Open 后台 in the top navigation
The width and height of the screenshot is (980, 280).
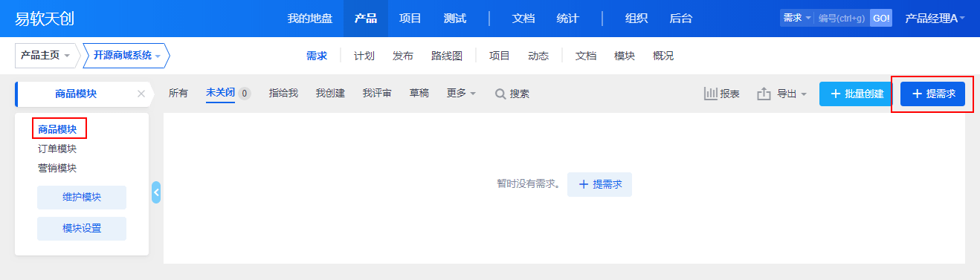[681, 19]
